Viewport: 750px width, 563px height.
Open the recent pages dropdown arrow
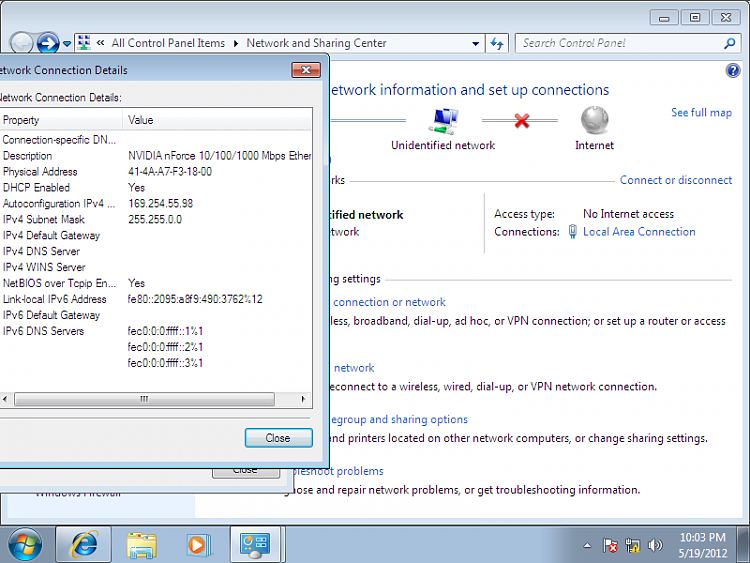click(x=67, y=44)
